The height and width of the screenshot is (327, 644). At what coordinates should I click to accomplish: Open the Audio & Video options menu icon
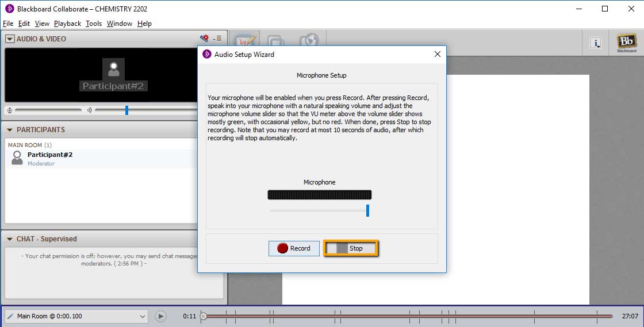point(218,39)
